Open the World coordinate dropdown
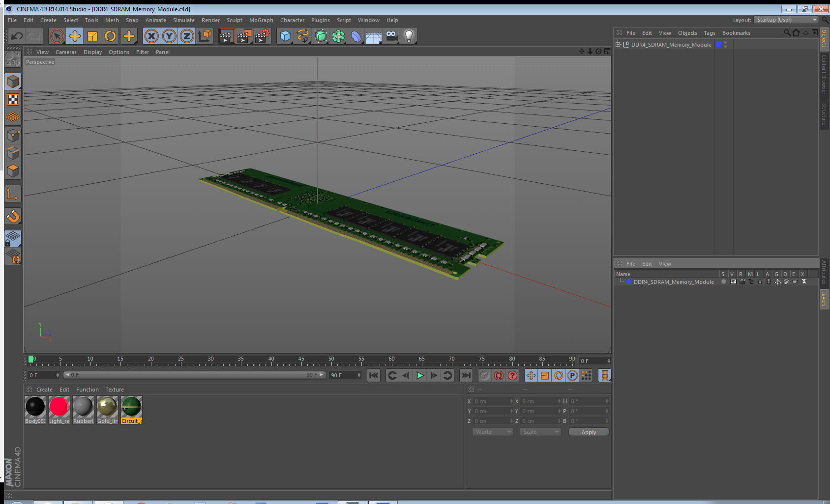 (x=493, y=432)
